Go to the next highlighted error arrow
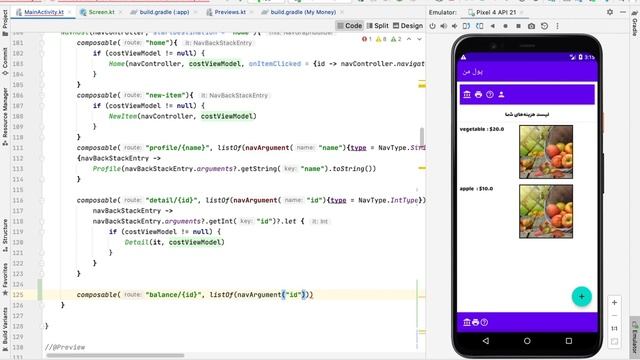 tap(419, 39)
